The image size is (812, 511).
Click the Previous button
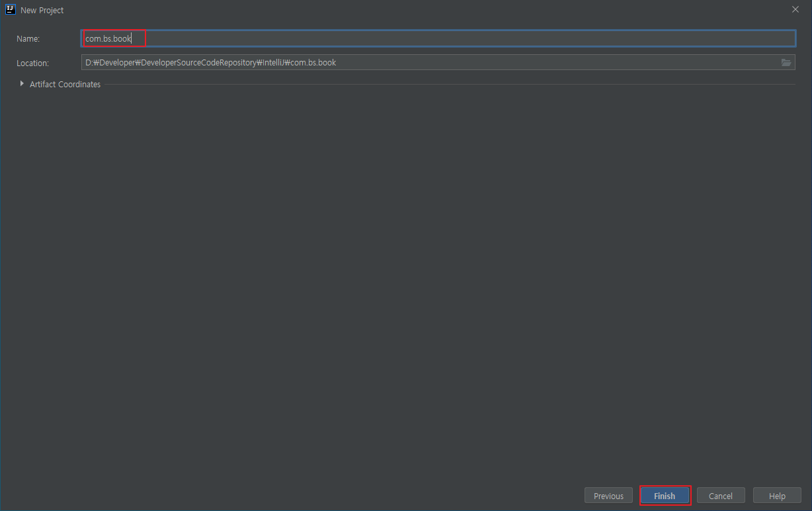608,496
